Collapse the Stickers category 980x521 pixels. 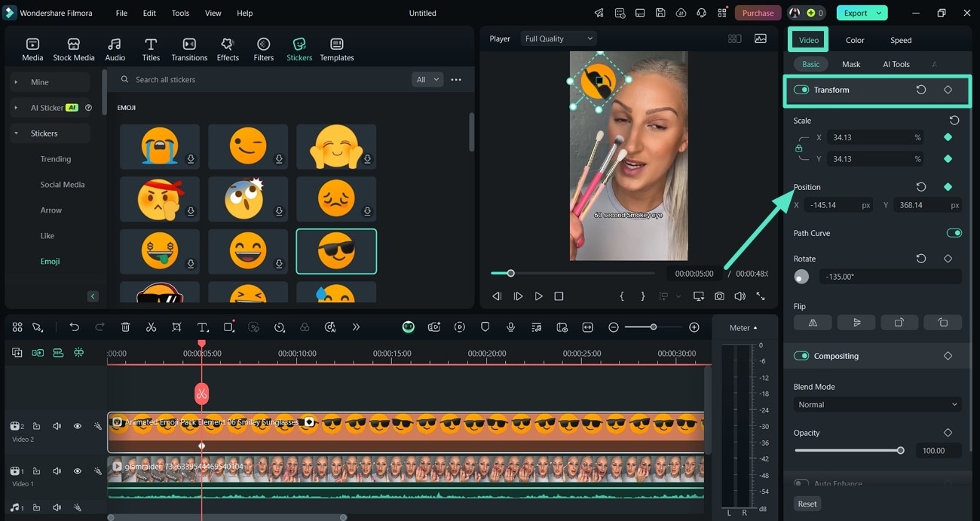tap(16, 133)
